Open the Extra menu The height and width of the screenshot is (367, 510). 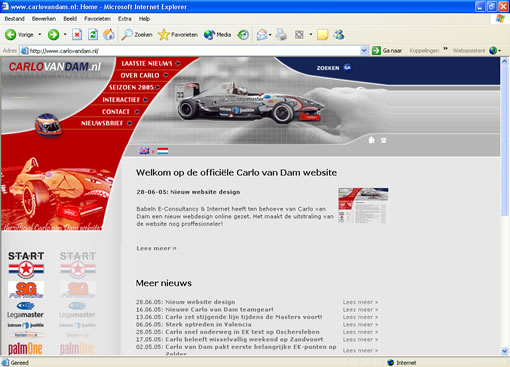pyautogui.click(x=125, y=19)
